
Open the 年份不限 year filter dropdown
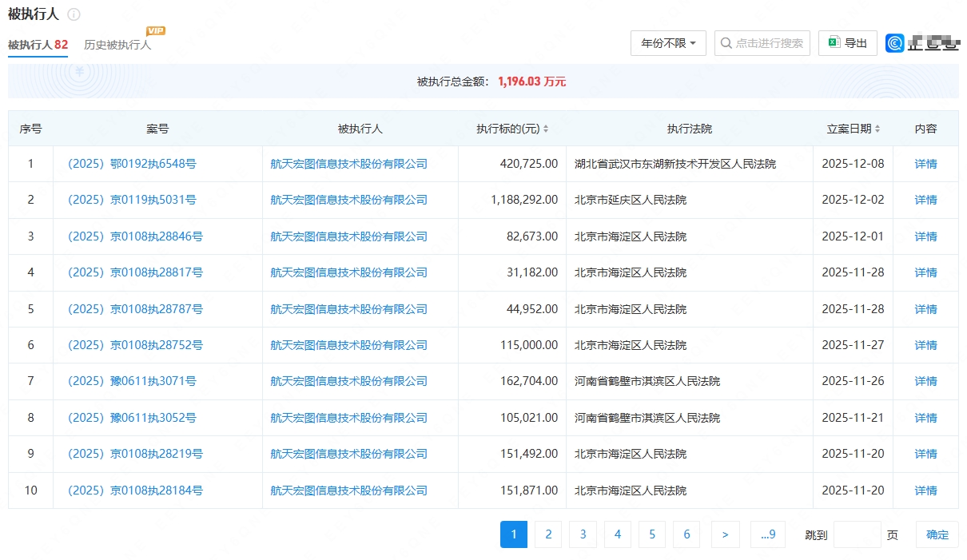668,43
